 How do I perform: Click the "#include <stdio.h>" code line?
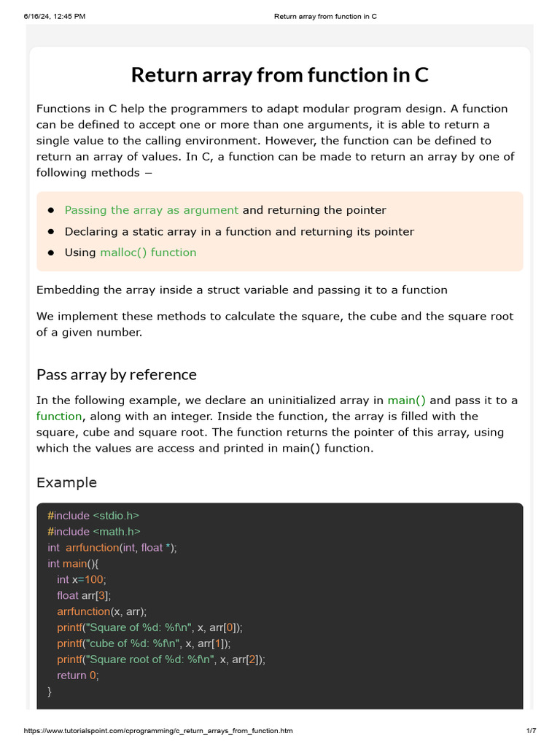pos(93,516)
